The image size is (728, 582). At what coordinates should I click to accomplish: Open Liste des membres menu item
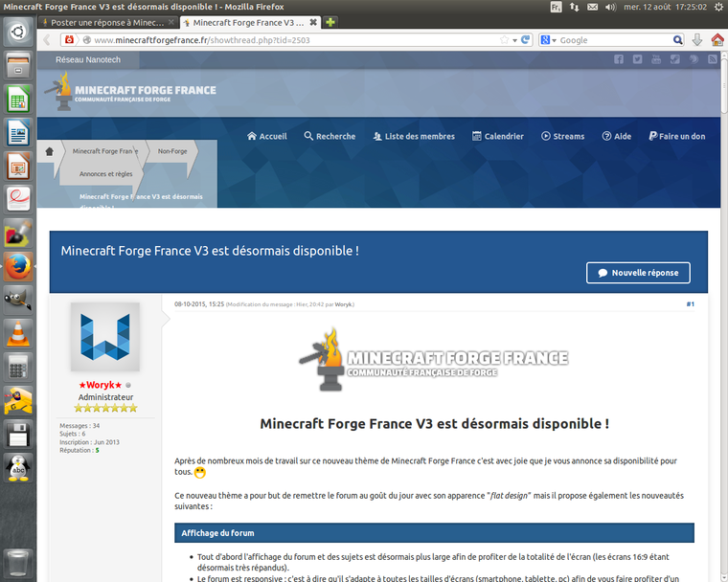pos(413,136)
